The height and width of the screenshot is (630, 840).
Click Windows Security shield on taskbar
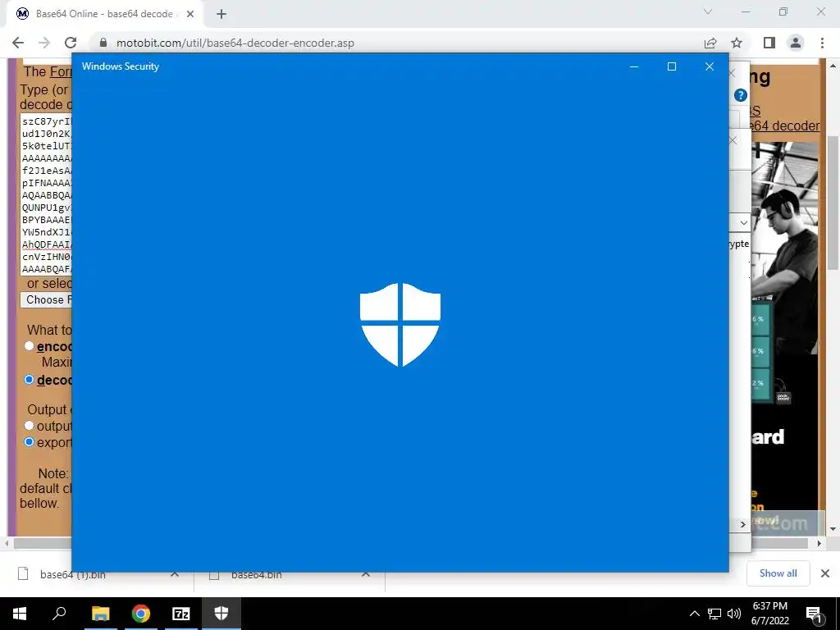click(x=221, y=614)
